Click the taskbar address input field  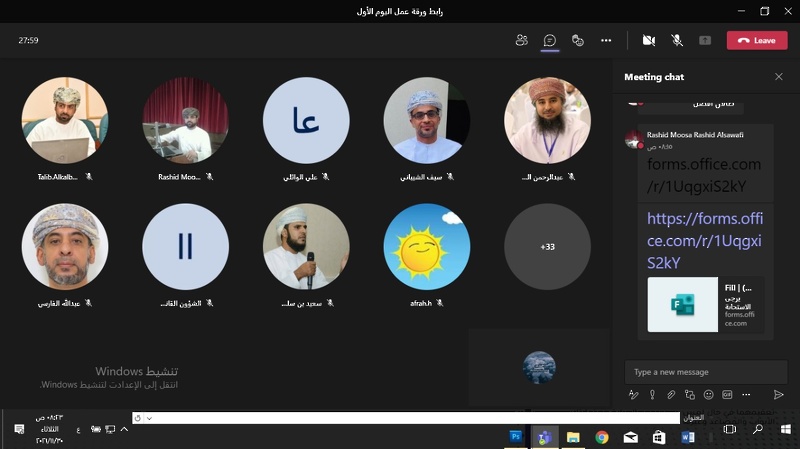tap(406, 418)
